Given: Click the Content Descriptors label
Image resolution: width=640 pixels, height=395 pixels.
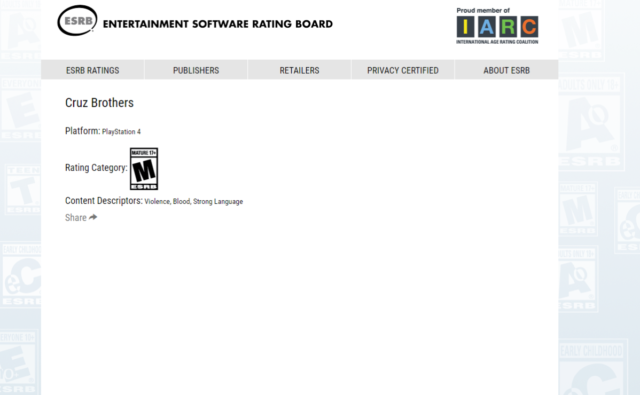Looking at the screenshot, I should [104, 201].
